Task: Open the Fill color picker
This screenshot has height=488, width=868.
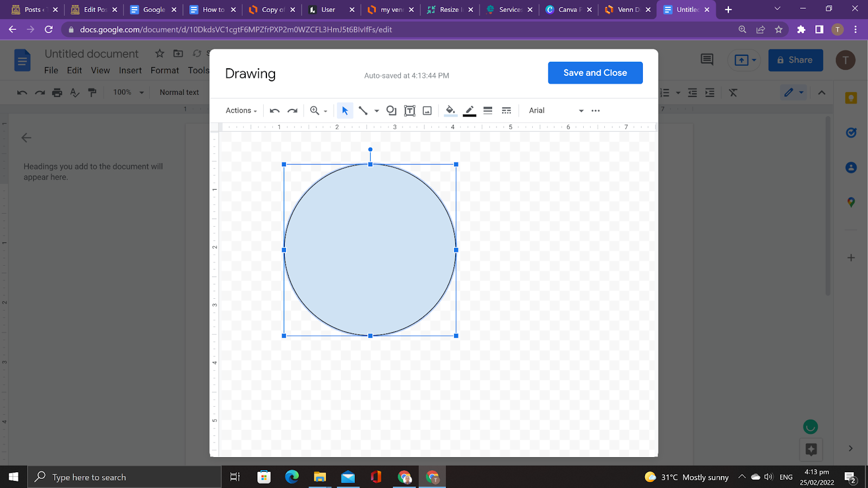Action: [450, 111]
